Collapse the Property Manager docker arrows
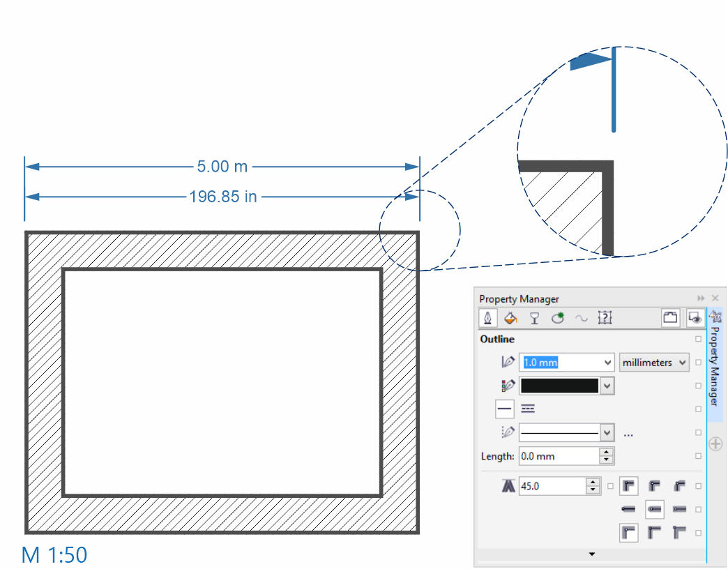Image resolution: width=728 pixels, height=569 pixels. tap(701, 298)
